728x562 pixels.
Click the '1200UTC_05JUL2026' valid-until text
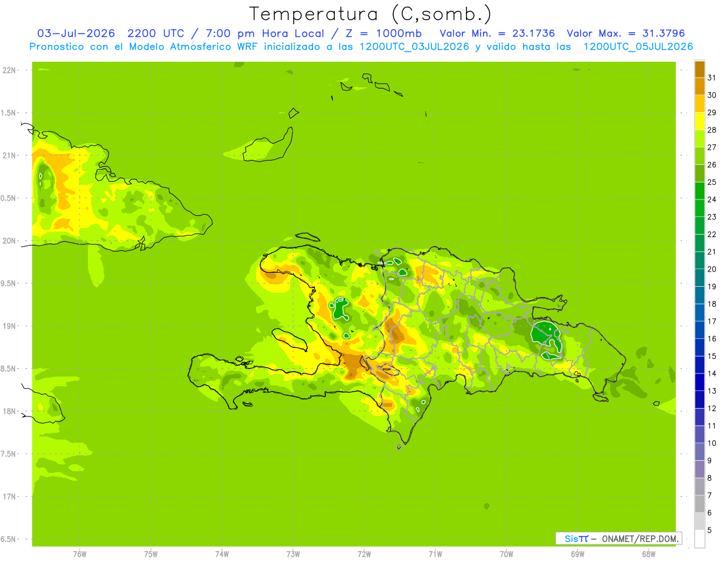[x=638, y=47]
